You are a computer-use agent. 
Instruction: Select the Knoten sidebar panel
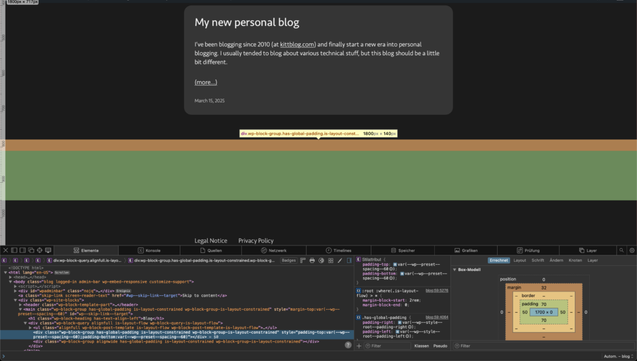[575, 260]
